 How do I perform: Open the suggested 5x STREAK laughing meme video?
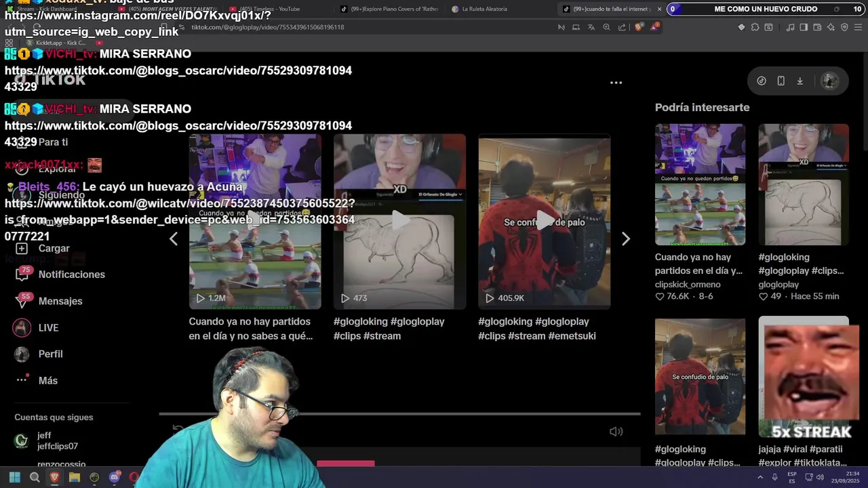pyautogui.click(x=804, y=377)
